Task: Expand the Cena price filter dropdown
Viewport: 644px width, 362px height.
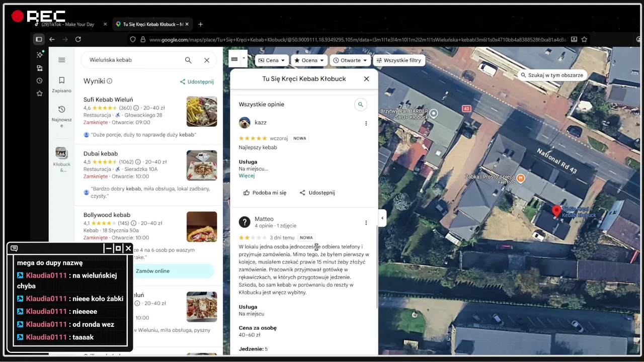Action: pyautogui.click(x=272, y=60)
